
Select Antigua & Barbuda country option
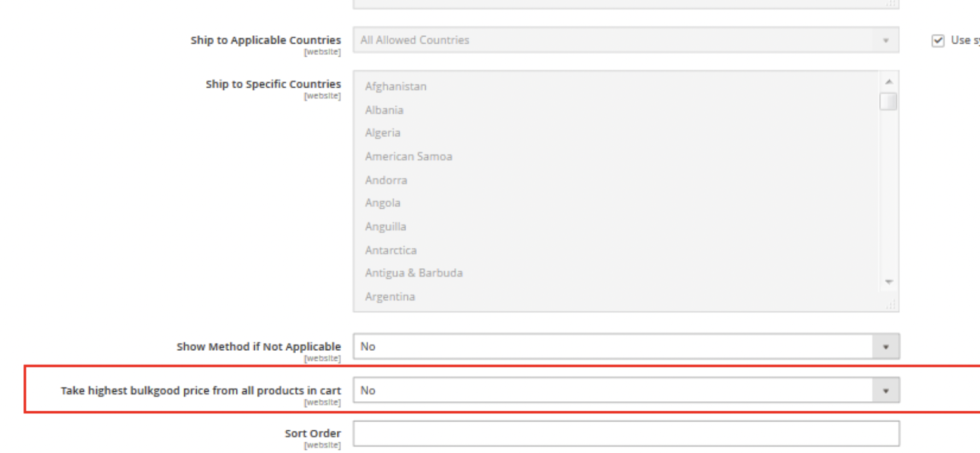(414, 273)
